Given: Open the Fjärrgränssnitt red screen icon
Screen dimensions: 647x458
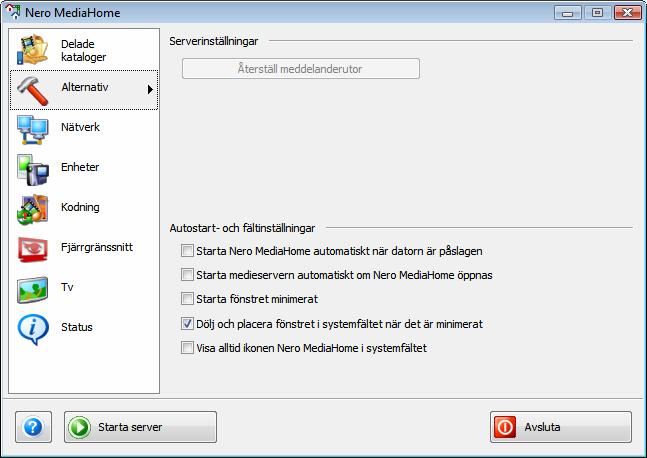Looking at the screenshot, I should (x=33, y=249).
